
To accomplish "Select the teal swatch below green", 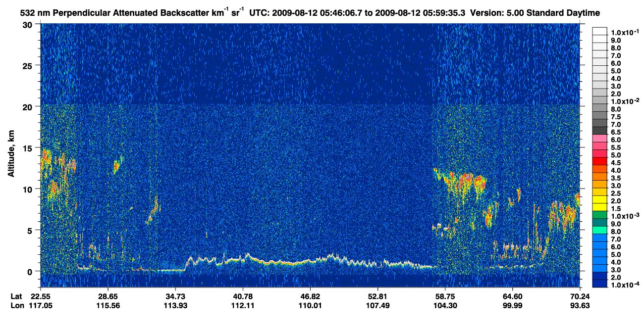I will (599, 223).
